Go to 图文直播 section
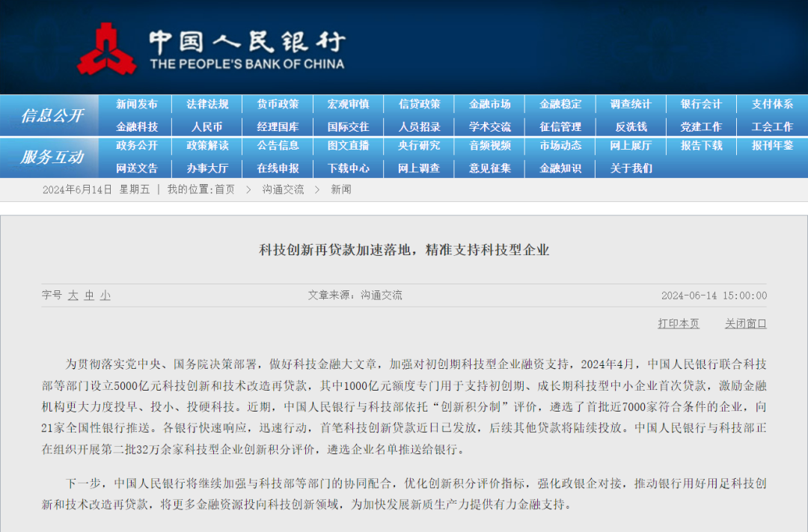This screenshot has height=532, width=808. pyautogui.click(x=349, y=145)
